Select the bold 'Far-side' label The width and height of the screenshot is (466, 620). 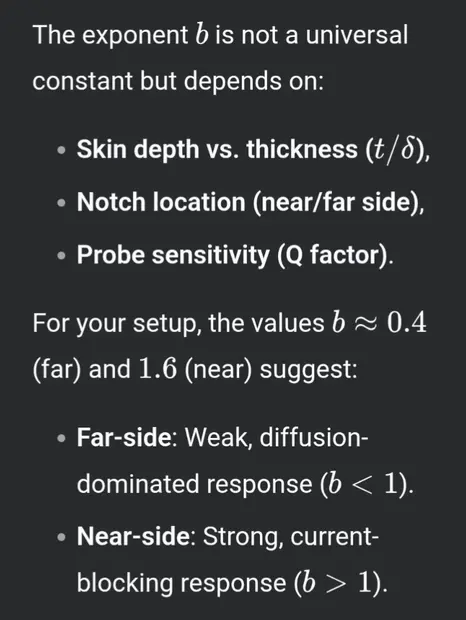pyautogui.click(x=125, y=437)
